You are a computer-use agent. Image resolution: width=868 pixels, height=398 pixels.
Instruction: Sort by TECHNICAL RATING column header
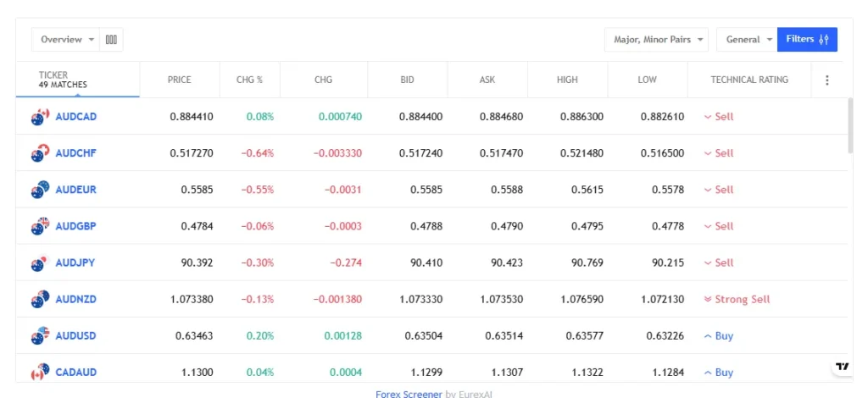(x=748, y=80)
